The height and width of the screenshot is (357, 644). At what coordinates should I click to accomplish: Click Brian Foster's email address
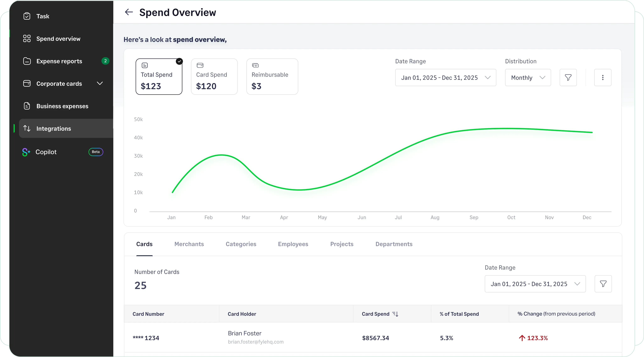pos(256,342)
